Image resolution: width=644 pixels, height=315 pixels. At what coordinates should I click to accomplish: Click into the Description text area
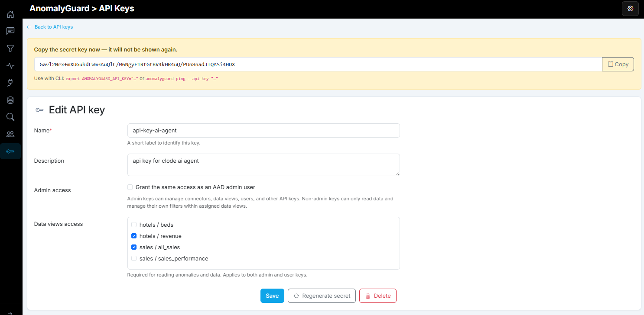pos(263,165)
